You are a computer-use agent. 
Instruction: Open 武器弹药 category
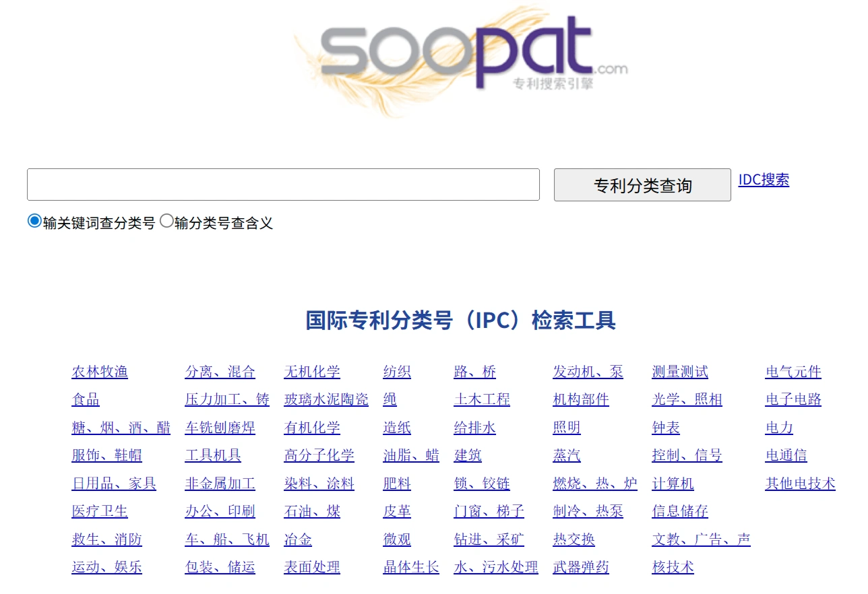click(581, 567)
